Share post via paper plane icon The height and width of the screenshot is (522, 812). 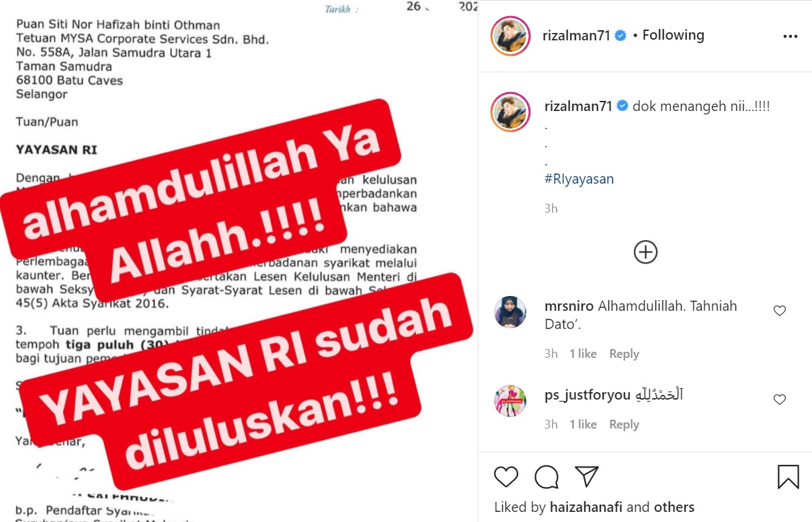coord(587,477)
